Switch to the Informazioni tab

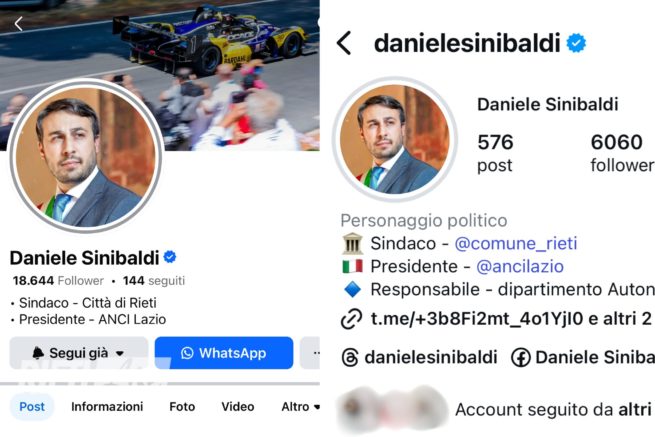pyautogui.click(x=107, y=407)
